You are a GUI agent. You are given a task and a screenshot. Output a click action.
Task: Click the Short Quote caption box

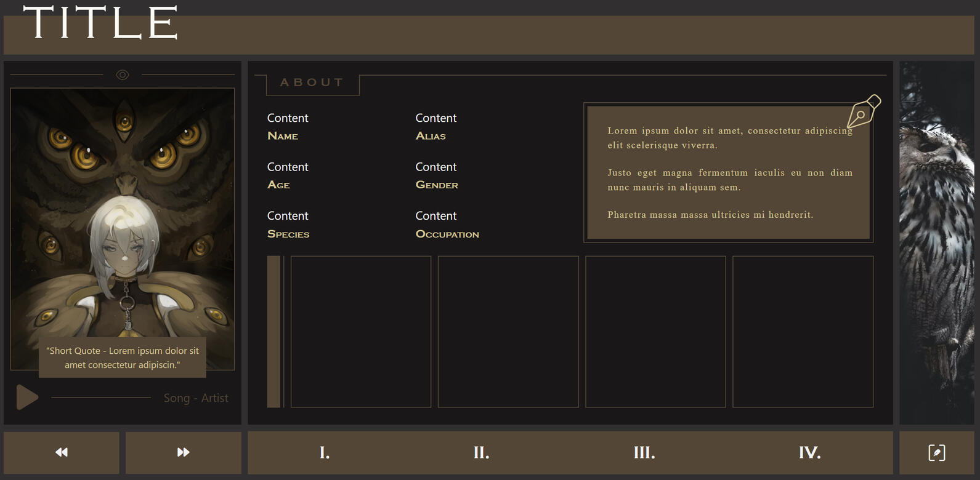[123, 358]
